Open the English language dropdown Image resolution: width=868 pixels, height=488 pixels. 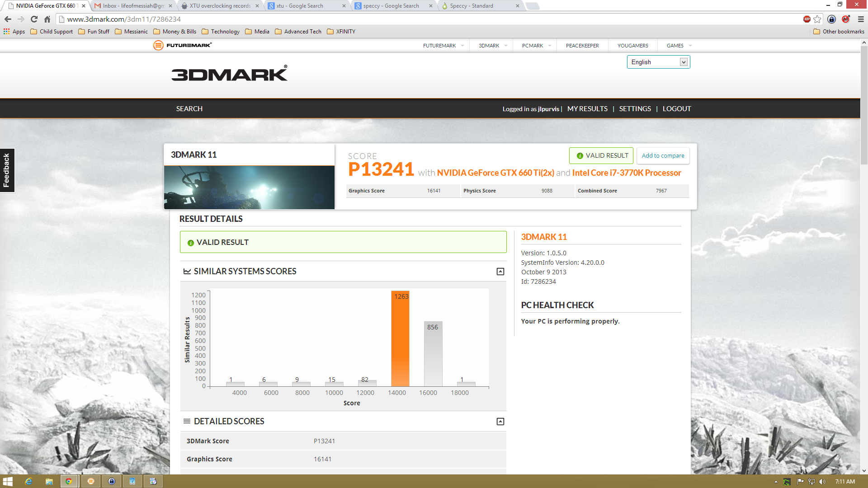click(x=658, y=62)
